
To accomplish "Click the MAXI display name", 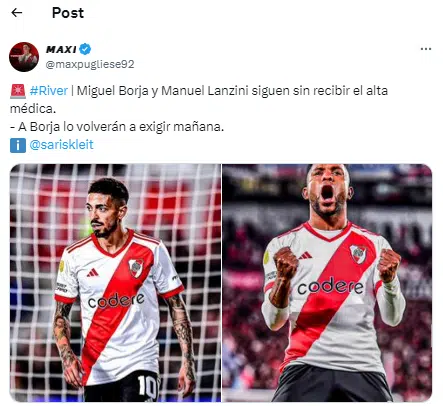I will coord(61,49).
